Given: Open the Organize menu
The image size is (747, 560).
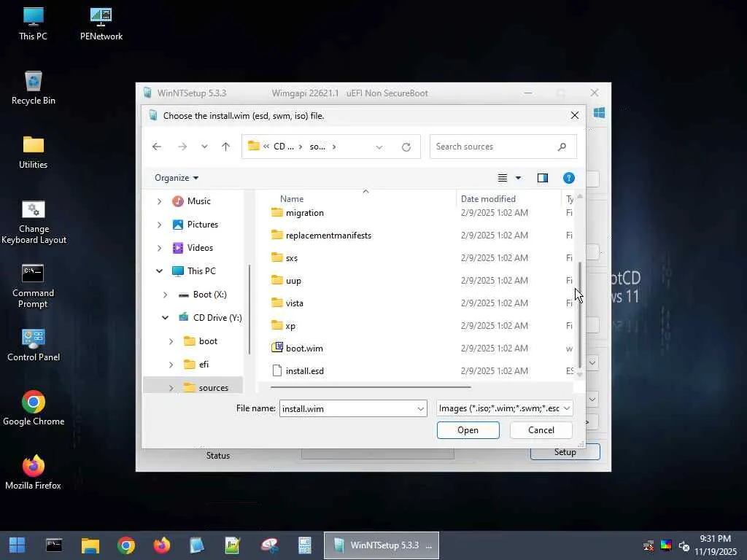Looking at the screenshot, I should [x=177, y=178].
